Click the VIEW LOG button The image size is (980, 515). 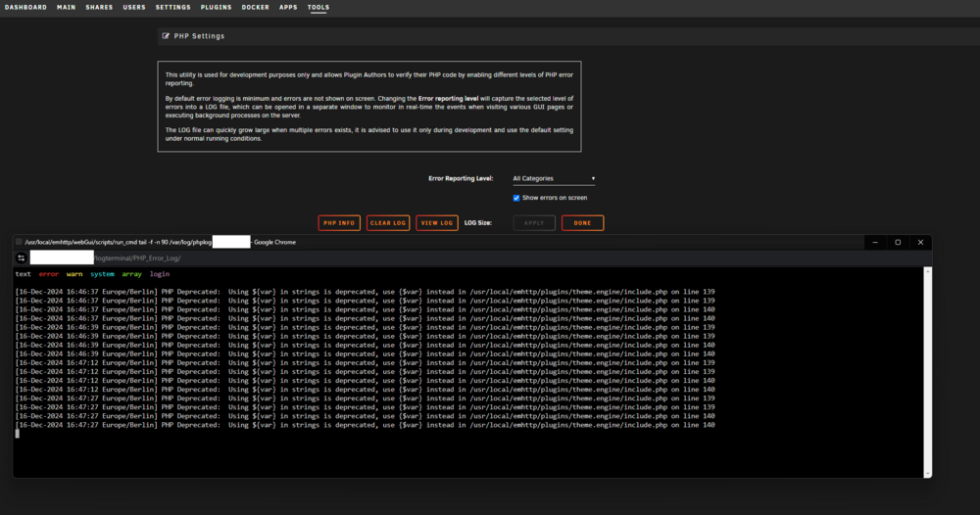click(437, 223)
